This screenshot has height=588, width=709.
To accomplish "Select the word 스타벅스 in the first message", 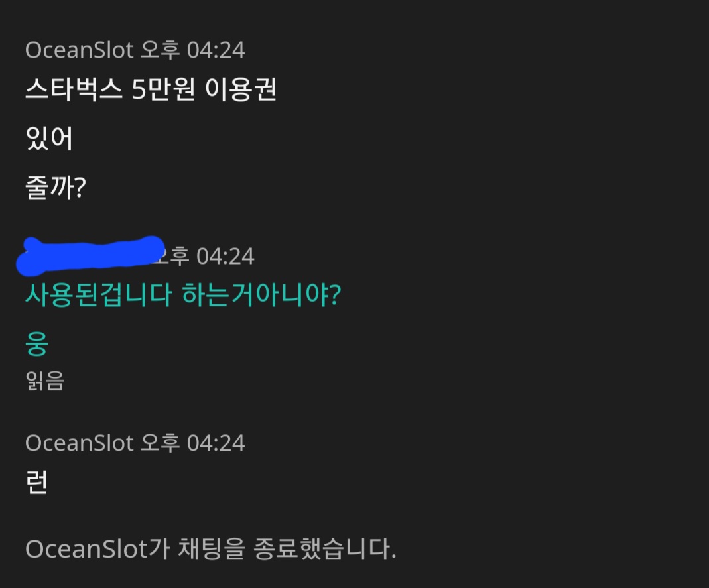I will coord(74,89).
